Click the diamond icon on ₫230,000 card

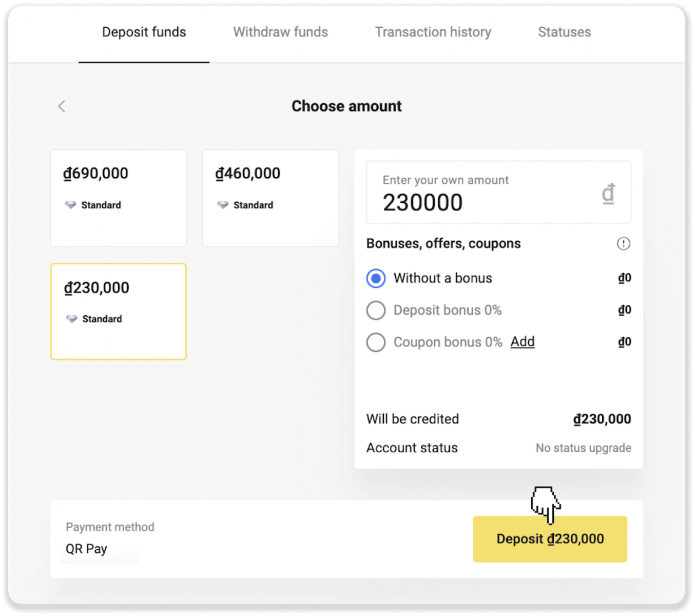pyautogui.click(x=71, y=319)
